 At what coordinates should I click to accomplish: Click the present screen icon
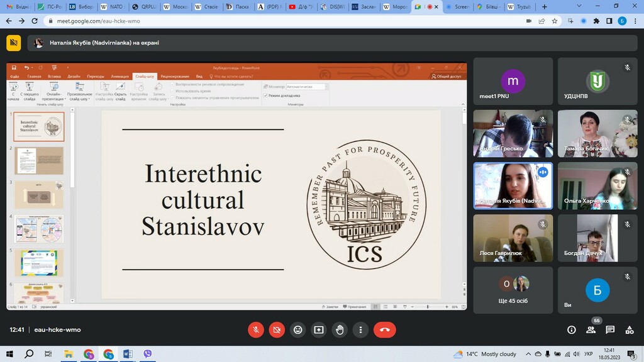pyautogui.click(x=319, y=329)
